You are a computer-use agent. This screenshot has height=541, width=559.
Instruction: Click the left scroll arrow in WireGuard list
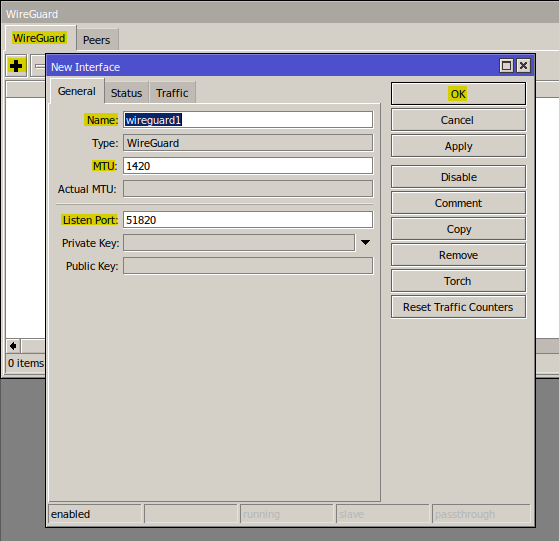pyautogui.click(x=13, y=346)
